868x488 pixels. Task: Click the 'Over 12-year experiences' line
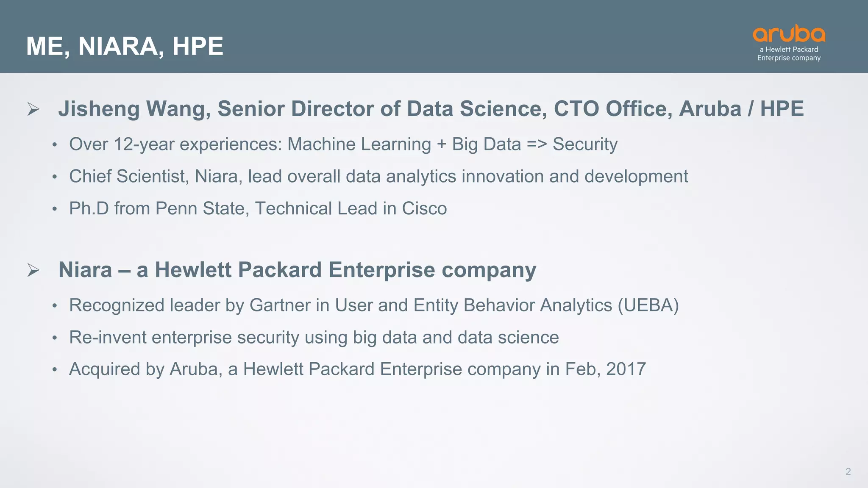[x=343, y=144]
